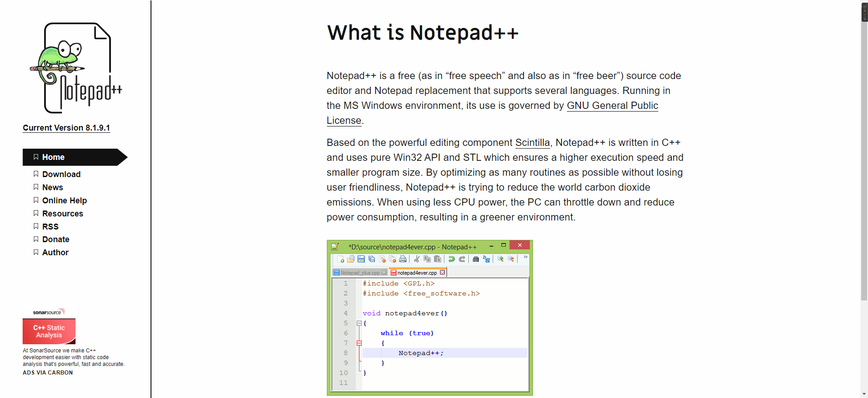The width and height of the screenshot is (868, 398).
Task: Click the "while (true)" code line
Action: click(x=407, y=333)
